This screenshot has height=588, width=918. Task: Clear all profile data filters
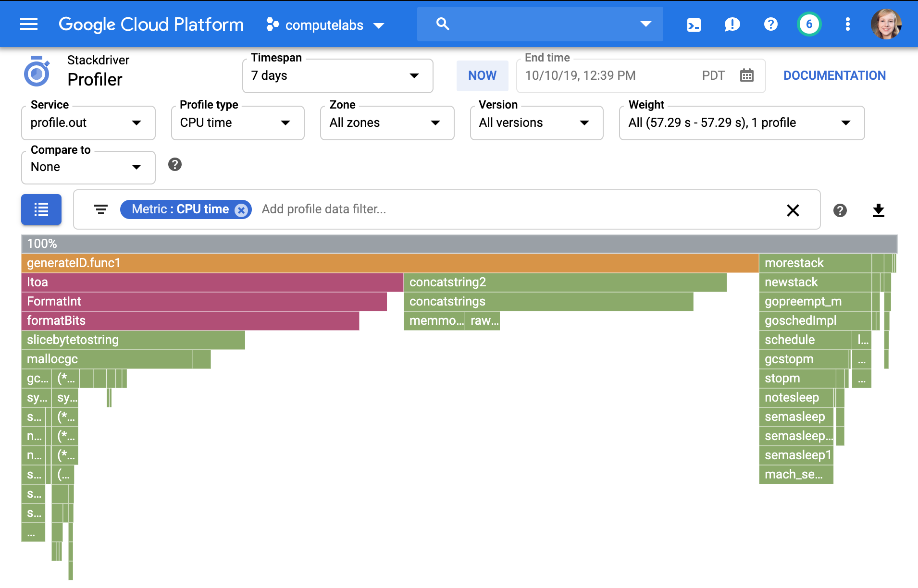click(x=793, y=210)
